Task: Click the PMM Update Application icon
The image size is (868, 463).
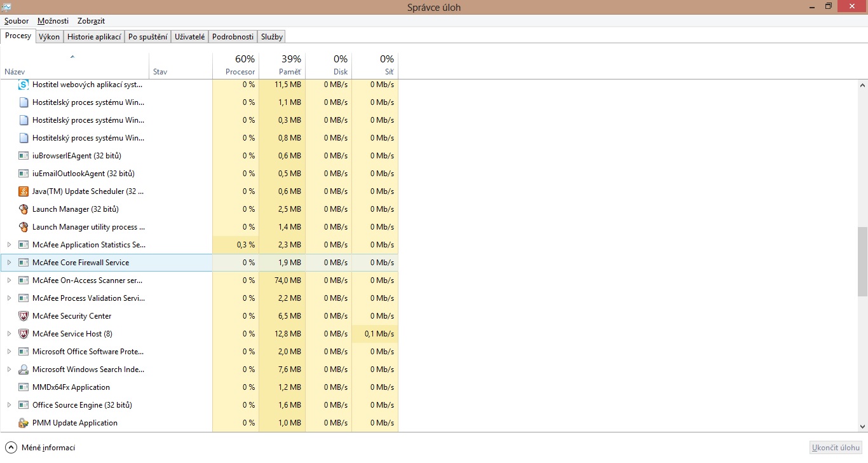Action: point(24,423)
